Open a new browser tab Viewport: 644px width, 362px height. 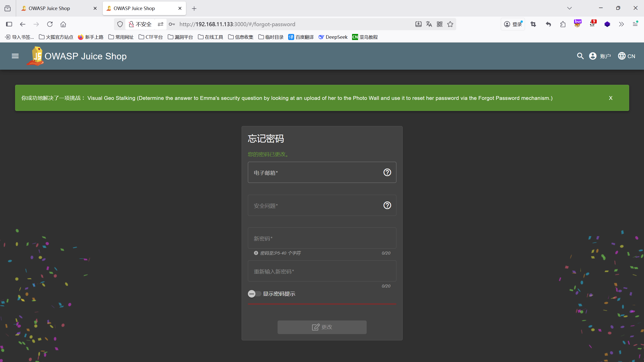pyautogui.click(x=194, y=9)
